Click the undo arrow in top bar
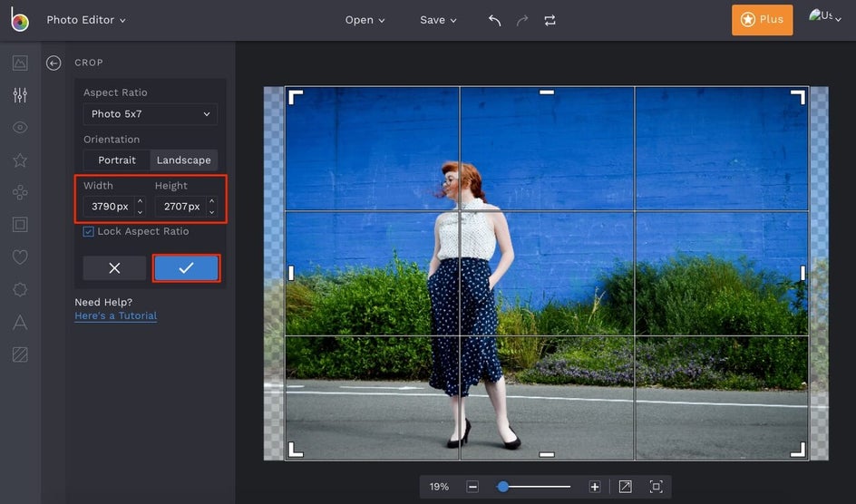 pos(494,20)
